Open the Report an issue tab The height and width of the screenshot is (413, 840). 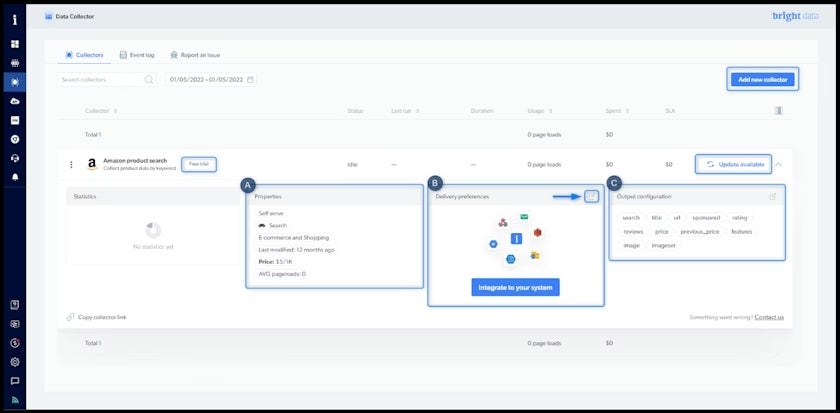195,55
